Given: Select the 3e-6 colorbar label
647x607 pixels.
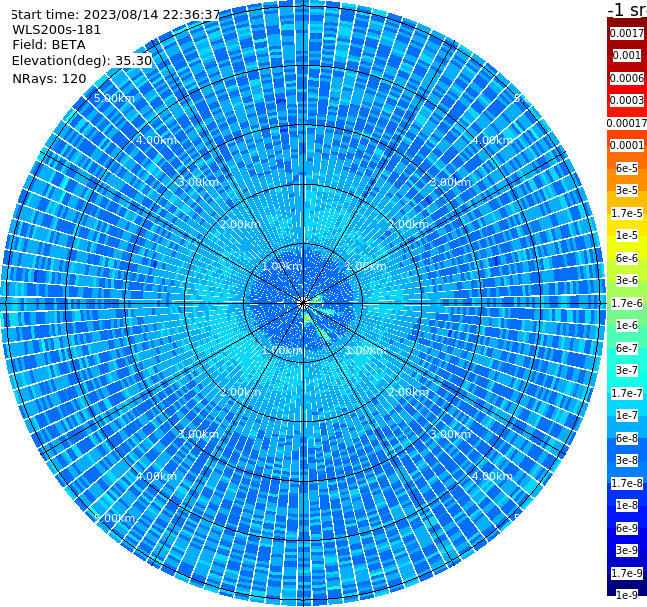Looking at the screenshot, I should [x=627, y=280].
